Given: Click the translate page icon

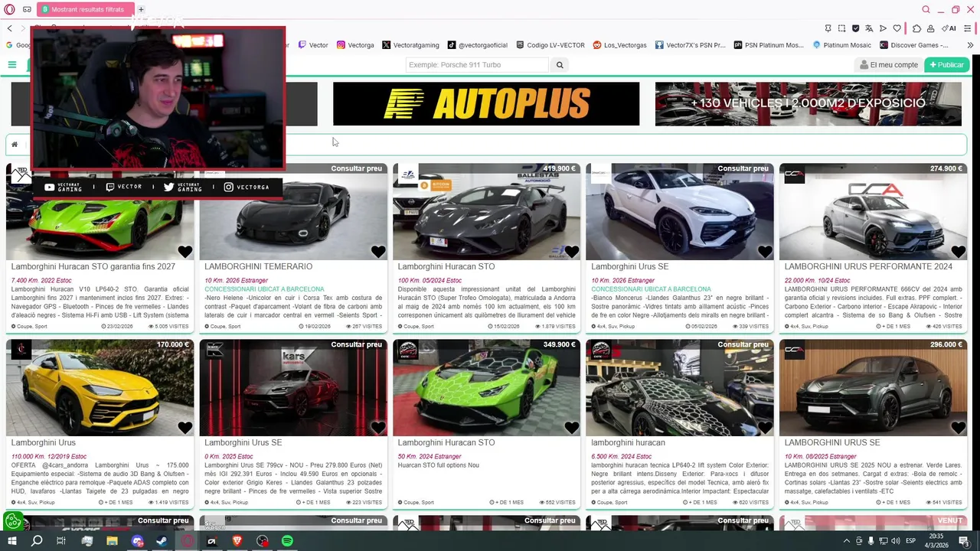Looking at the screenshot, I should pos(869,28).
